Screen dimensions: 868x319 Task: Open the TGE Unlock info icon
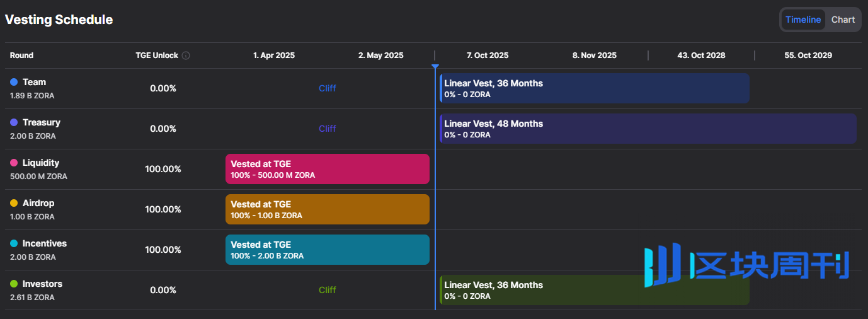186,55
